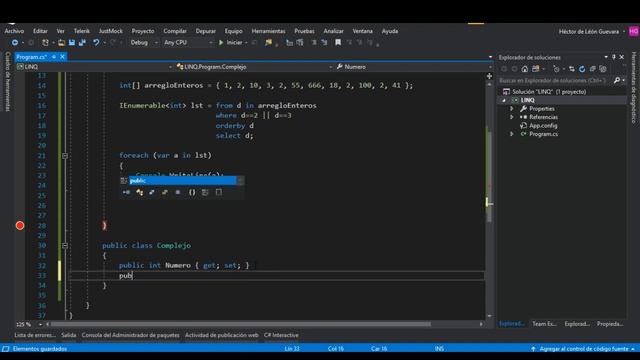Click the Refresh icon in Solution Explorer
This screenshot has width=640, height=360.
pyautogui.click(x=582, y=69)
